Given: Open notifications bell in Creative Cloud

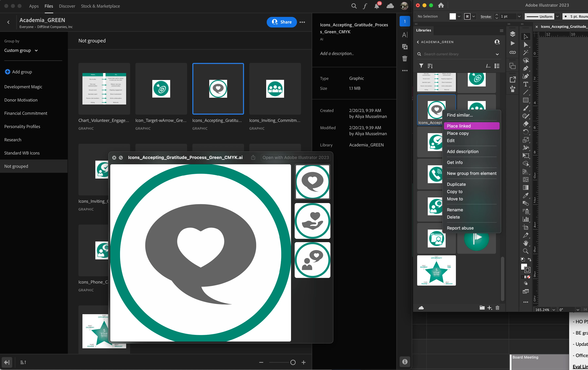Looking at the screenshot, I should (x=377, y=6).
